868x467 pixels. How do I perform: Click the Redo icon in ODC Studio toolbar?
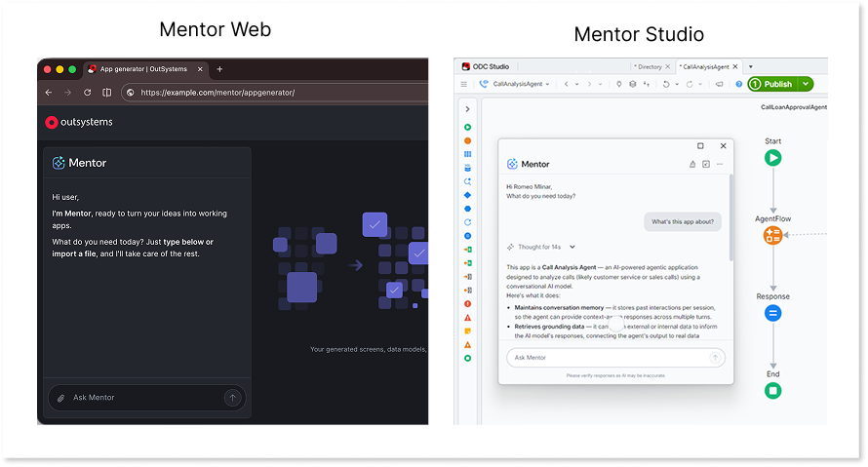(x=690, y=84)
